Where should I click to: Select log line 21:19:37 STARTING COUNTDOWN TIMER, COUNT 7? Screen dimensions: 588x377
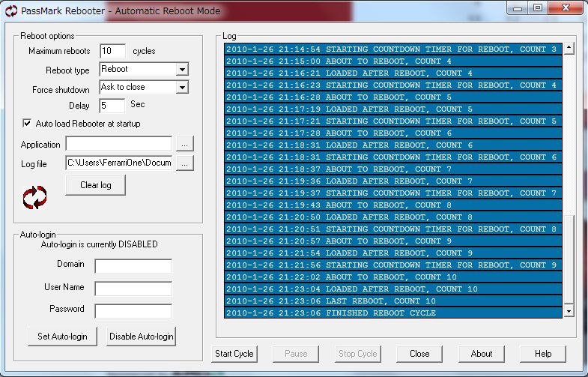pyautogui.click(x=393, y=193)
